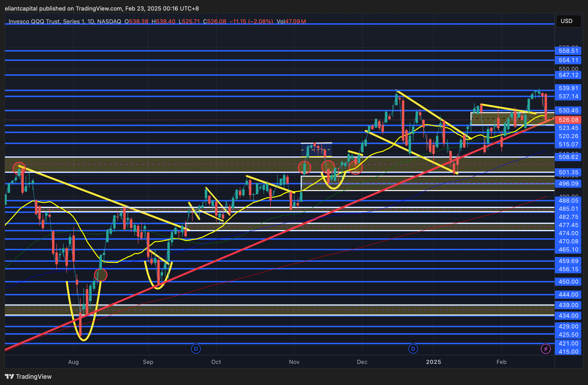Click the 415.00 price label at bottom
The height and width of the screenshot is (385, 588).
point(568,351)
